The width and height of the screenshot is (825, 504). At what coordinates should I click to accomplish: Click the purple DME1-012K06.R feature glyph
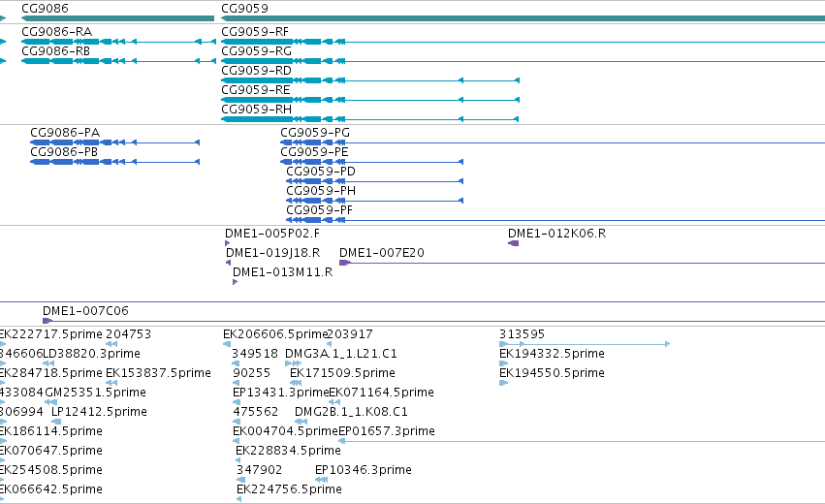(x=514, y=243)
